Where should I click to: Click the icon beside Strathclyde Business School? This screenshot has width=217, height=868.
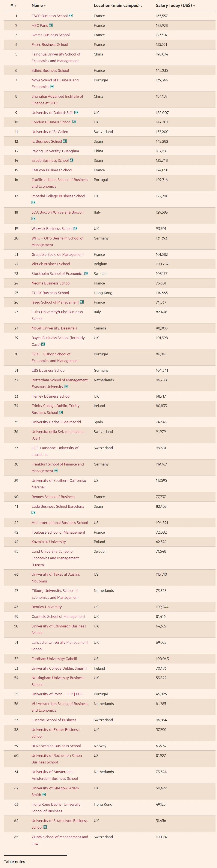[x=45, y=827]
